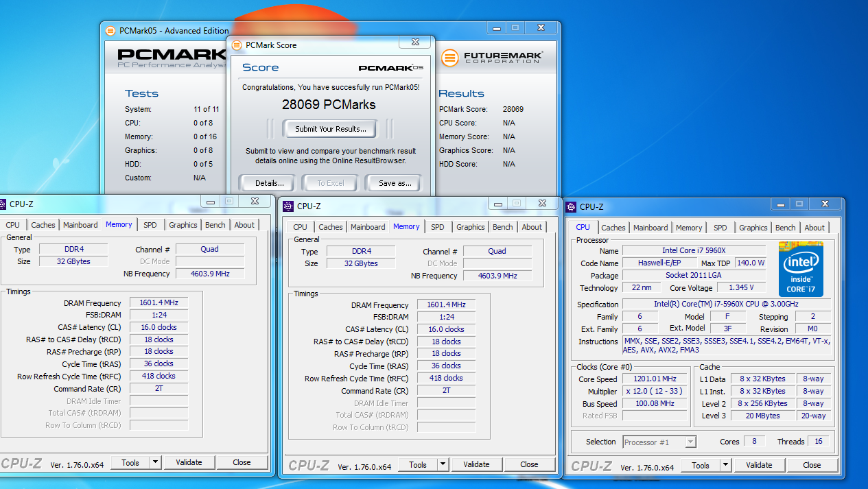Expand the Tools dropdown arrow in the left CPU-Z window

pos(155,462)
